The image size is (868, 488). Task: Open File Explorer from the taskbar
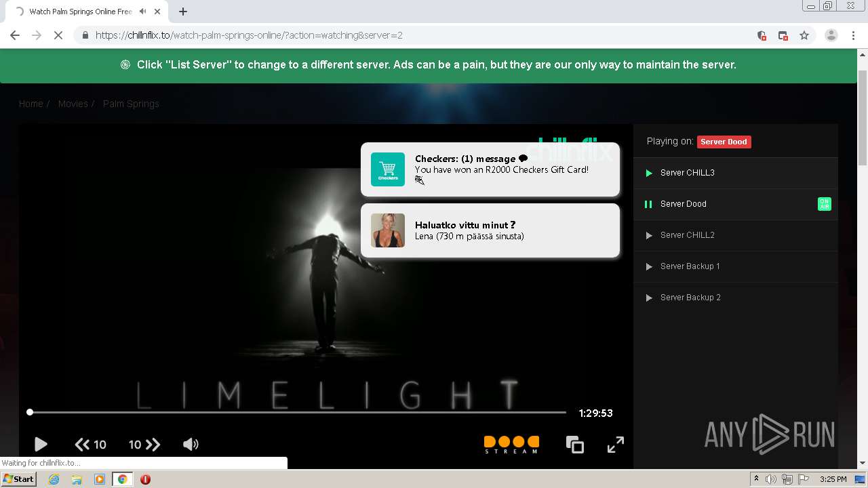pyautogui.click(x=77, y=479)
